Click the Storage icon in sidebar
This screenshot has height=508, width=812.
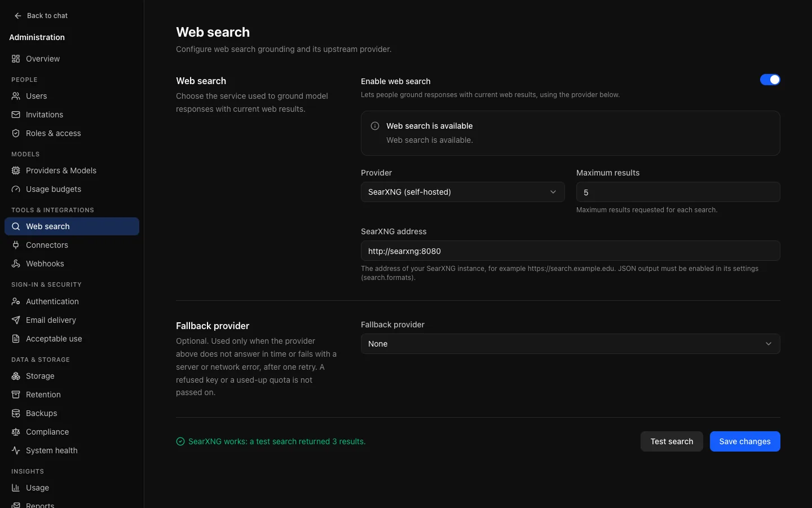coord(16,376)
